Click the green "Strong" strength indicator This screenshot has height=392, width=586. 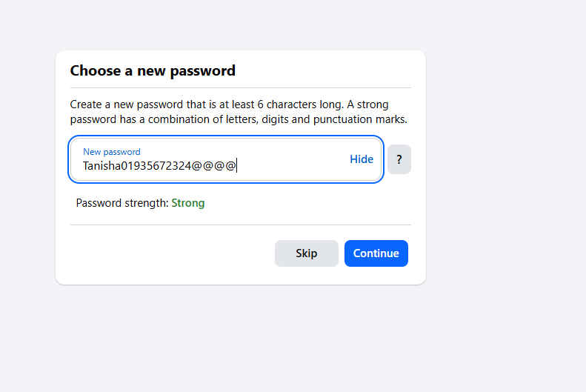[188, 203]
